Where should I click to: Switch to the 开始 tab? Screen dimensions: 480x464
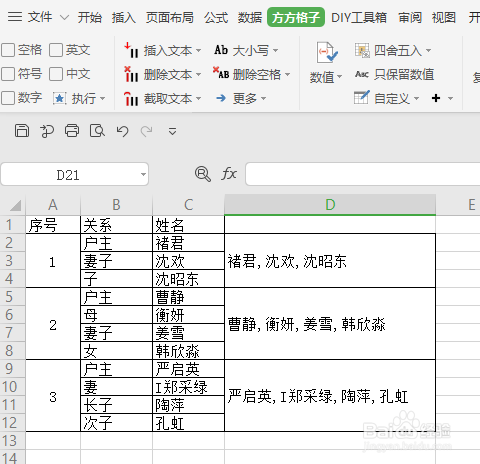click(90, 17)
